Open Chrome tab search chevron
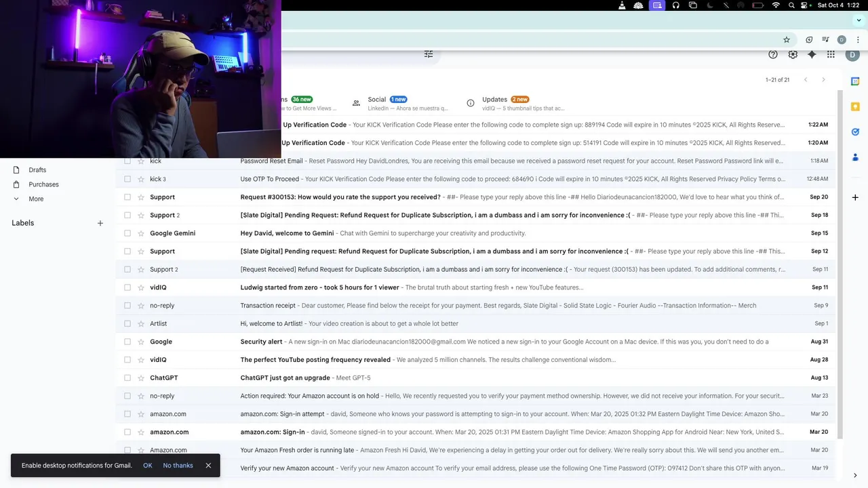Viewport: 868px width, 488px height. pyautogui.click(x=859, y=20)
